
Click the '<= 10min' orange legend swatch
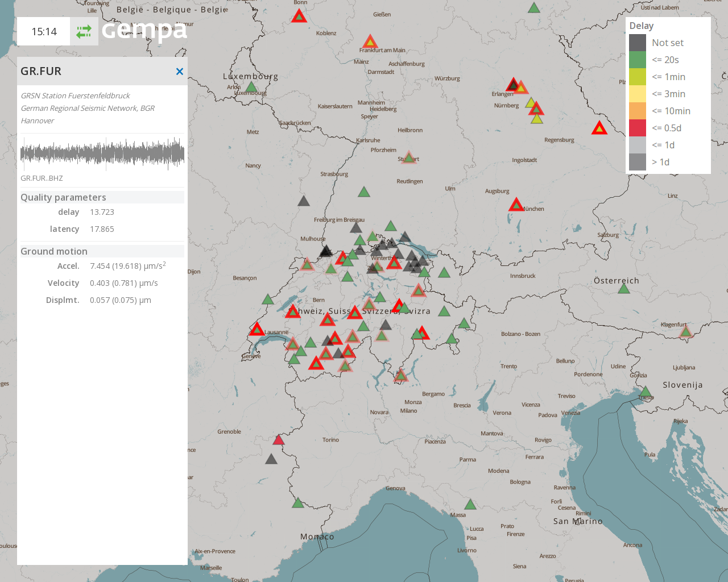[x=638, y=111]
